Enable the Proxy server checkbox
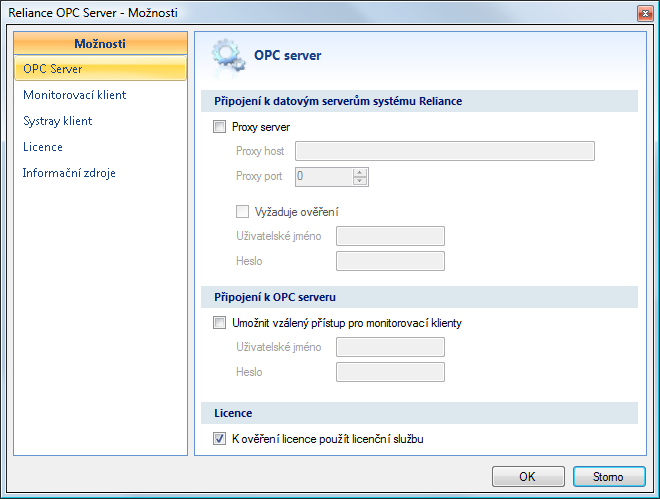This screenshot has width=660, height=499. click(219, 127)
